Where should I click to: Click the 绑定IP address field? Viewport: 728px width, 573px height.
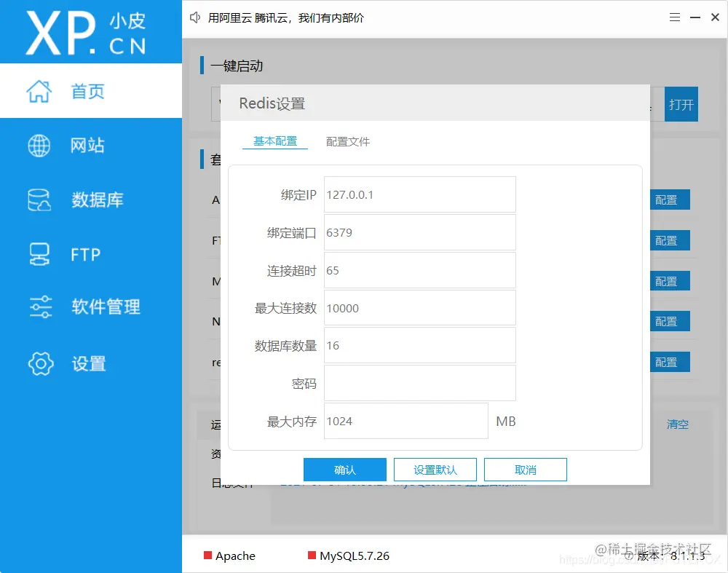419,194
